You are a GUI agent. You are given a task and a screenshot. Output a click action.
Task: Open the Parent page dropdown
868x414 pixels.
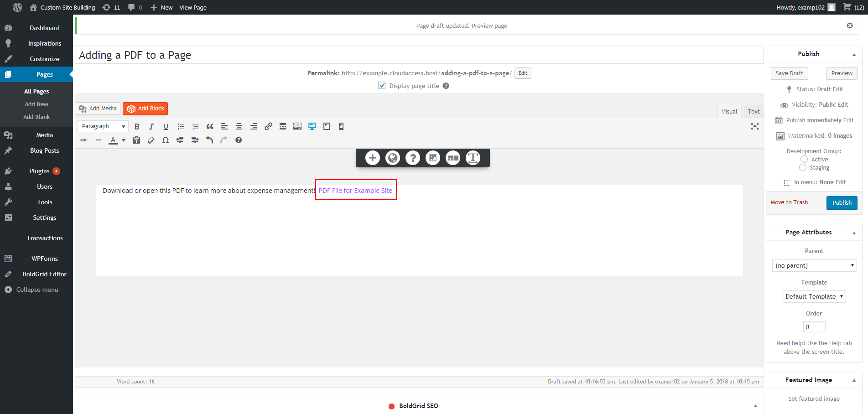click(x=814, y=265)
